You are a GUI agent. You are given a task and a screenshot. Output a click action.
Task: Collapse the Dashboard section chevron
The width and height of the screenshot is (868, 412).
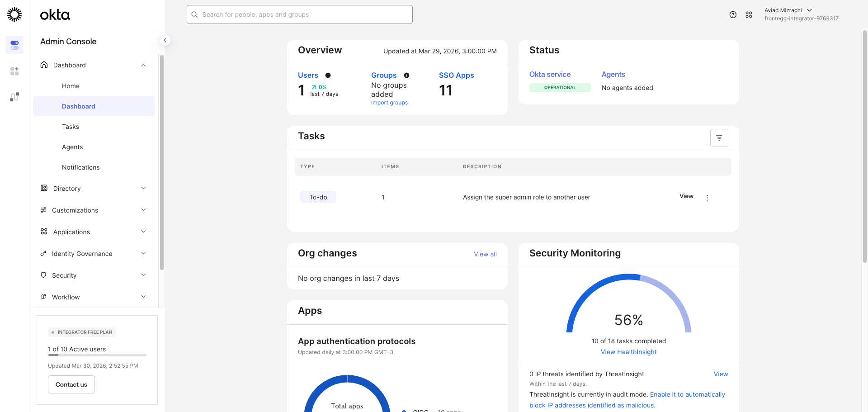coord(143,65)
